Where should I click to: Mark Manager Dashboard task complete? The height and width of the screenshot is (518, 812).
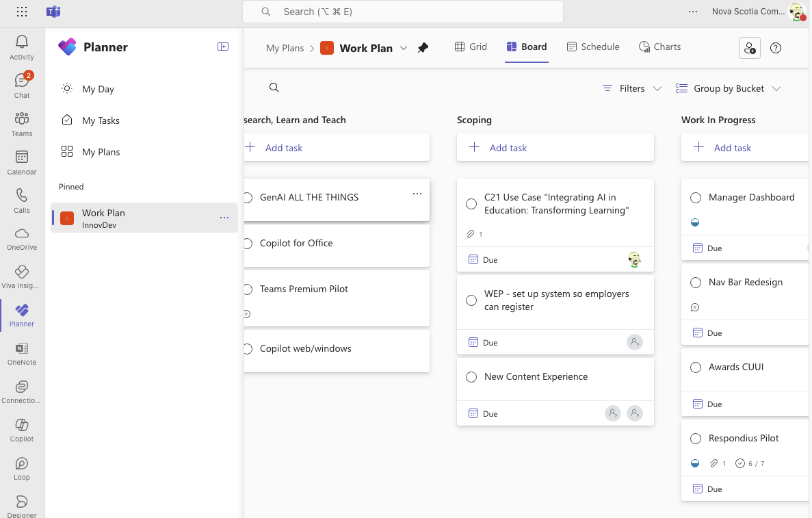click(696, 198)
